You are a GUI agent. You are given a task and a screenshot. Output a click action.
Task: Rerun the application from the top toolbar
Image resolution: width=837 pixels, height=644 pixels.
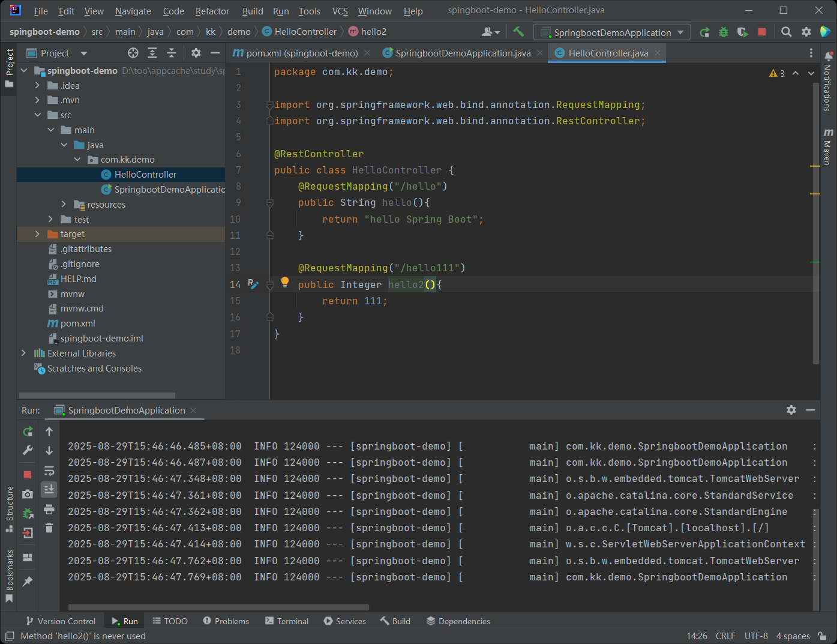704,32
